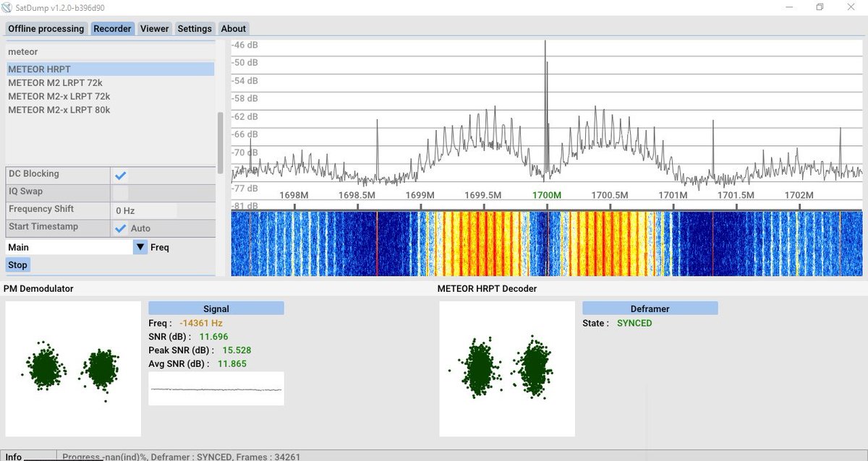Toggle the DC Blocking checkbox
Viewport: 868px width, 461px height.
[121, 176]
